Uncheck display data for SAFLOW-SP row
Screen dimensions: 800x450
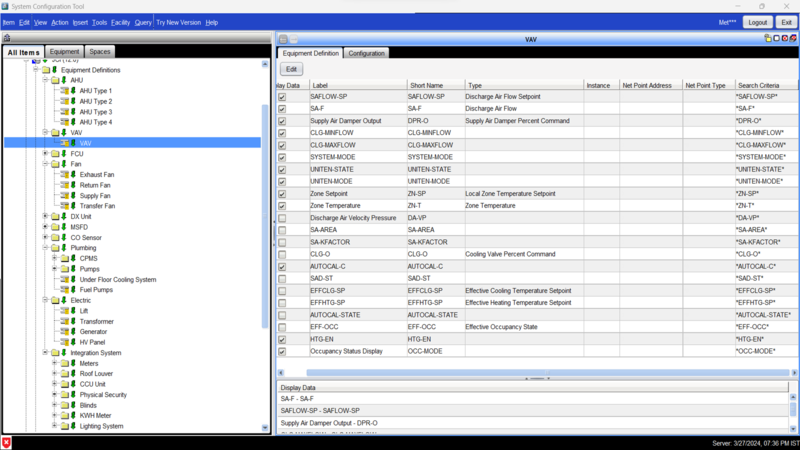pos(282,97)
